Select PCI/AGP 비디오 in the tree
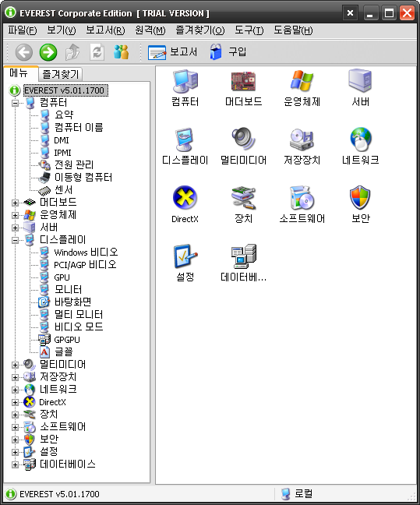Screen dimensions: 420x505 point(85,265)
